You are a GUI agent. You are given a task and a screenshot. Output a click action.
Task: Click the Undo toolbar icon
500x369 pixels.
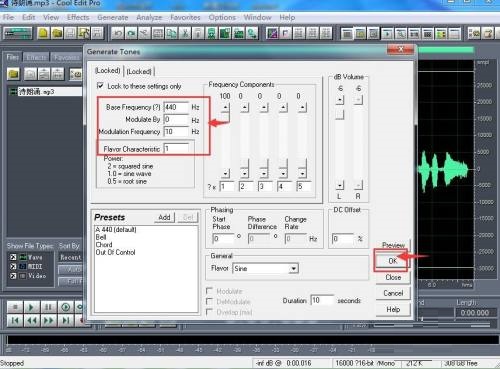tap(117, 33)
